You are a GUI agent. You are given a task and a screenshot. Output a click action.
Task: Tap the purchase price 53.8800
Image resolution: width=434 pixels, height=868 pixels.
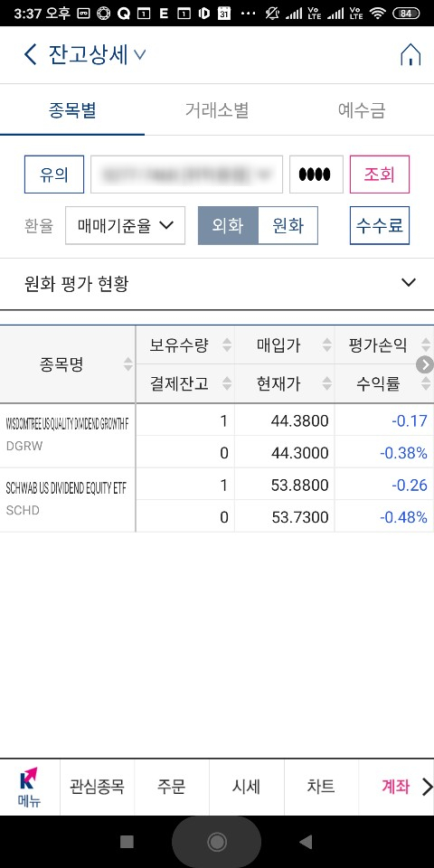pos(299,486)
